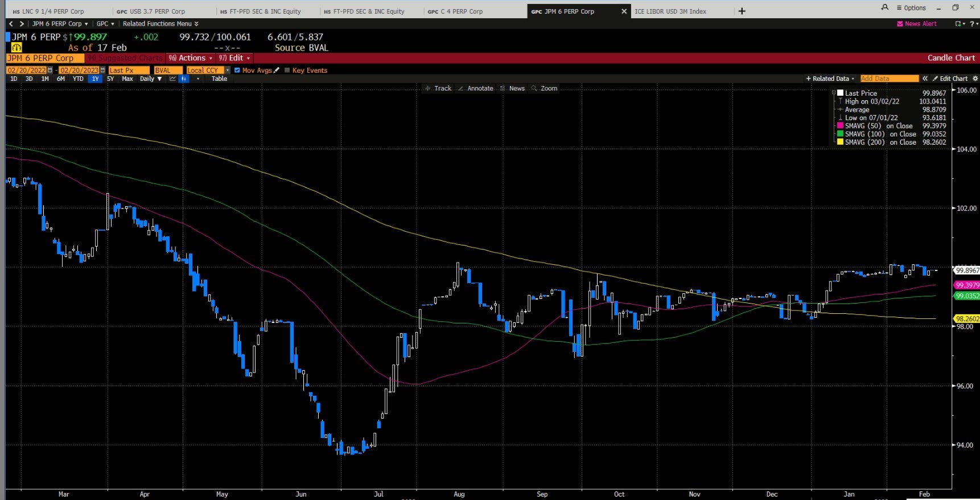Click the green SMAVG (100) color swatch

(x=840, y=134)
